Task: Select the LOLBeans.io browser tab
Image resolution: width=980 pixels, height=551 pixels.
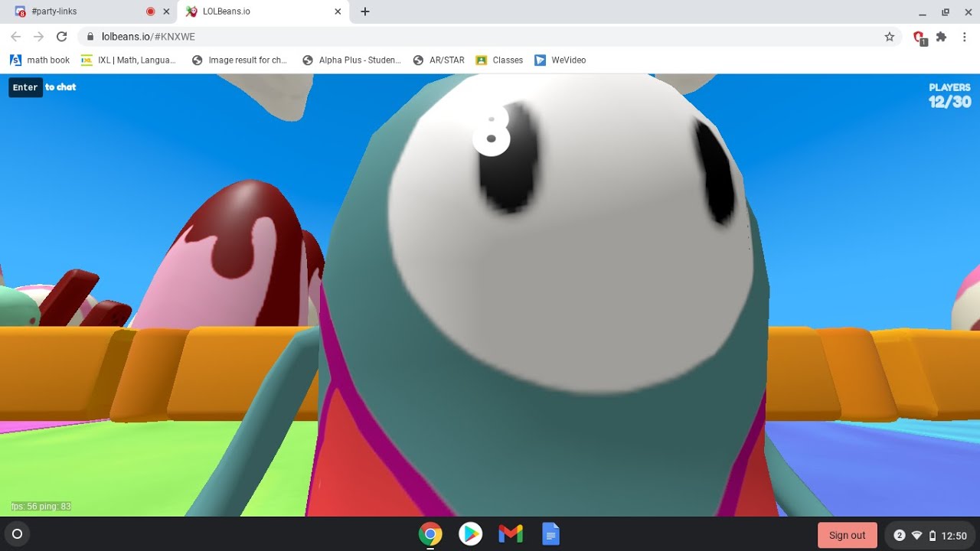Action: [x=262, y=11]
